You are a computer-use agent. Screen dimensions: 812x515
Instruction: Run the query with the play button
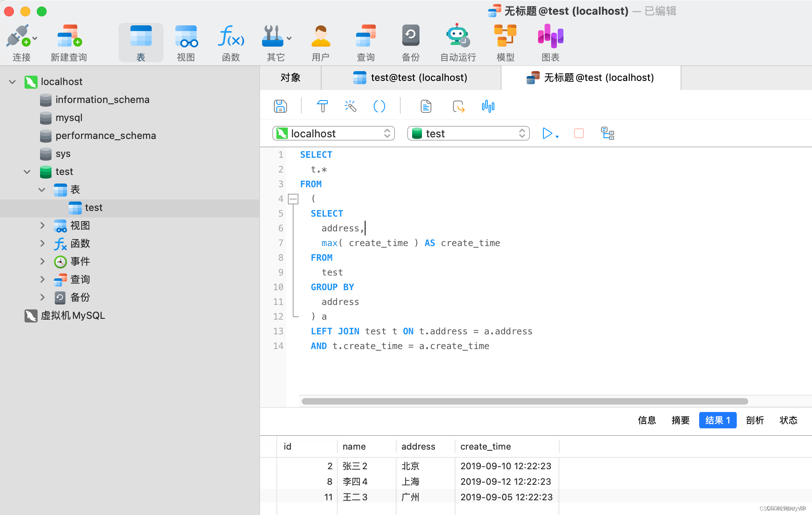[547, 134]
